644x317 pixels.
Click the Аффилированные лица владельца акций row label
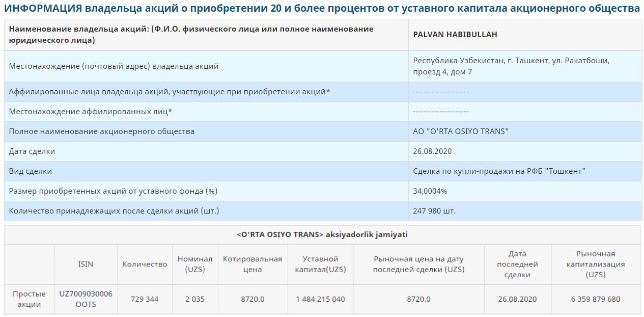pos(170,92)
